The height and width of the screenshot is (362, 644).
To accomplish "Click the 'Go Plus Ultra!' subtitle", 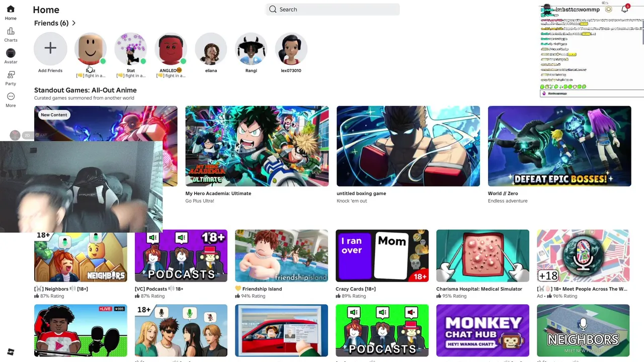I will tap(200, 201).
